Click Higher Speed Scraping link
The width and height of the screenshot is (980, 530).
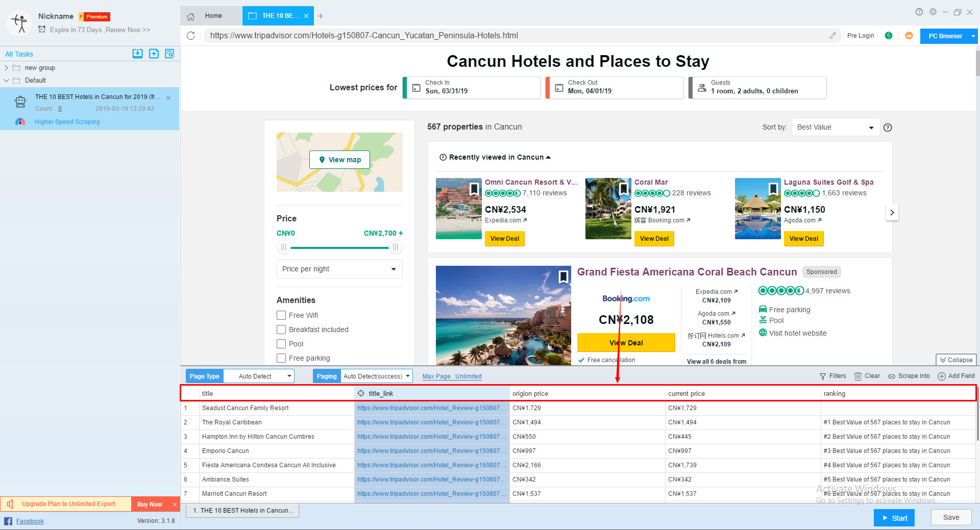coord(67,122)
